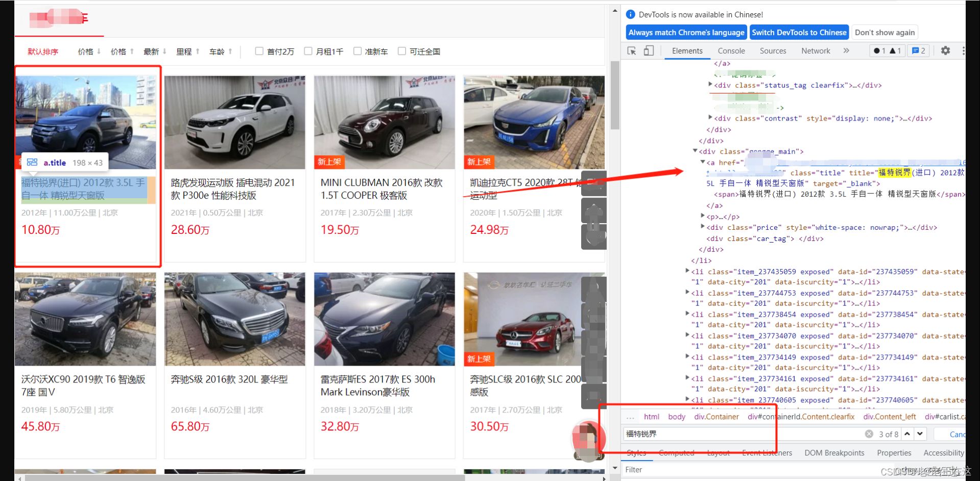
Task: Collapse the main div containing title link
Action: coord(695,151)
